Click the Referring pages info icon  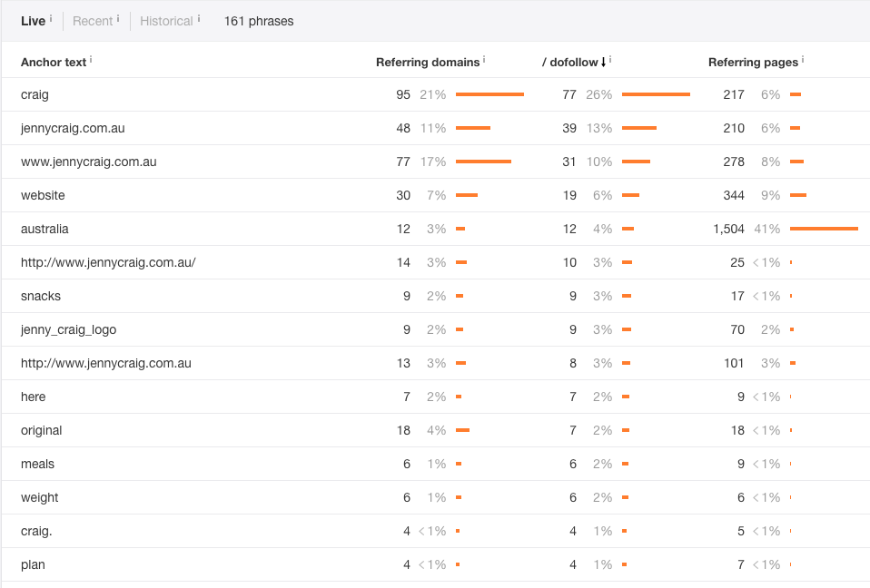click(x=803, y=60)
